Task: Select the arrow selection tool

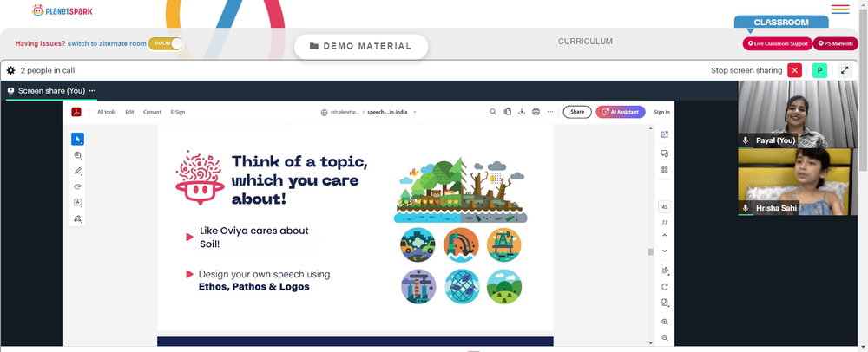Action: [x=77, y=140]
